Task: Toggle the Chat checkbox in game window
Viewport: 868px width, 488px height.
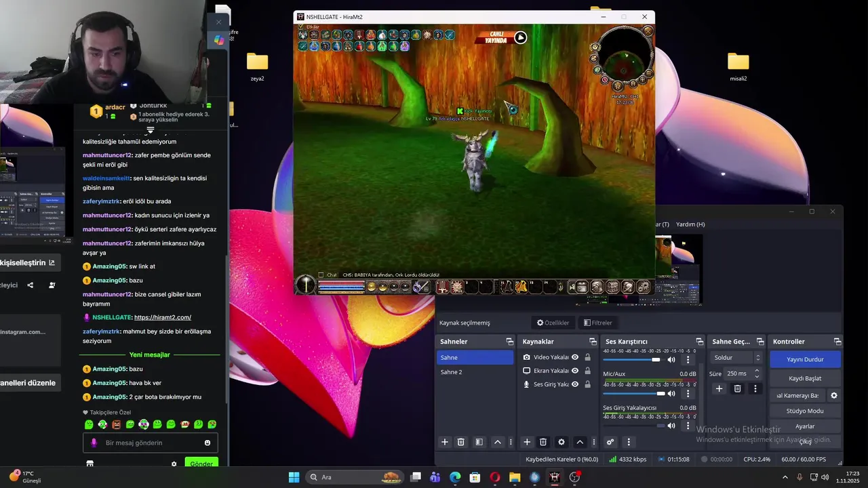Action: [x=321, y=274]
